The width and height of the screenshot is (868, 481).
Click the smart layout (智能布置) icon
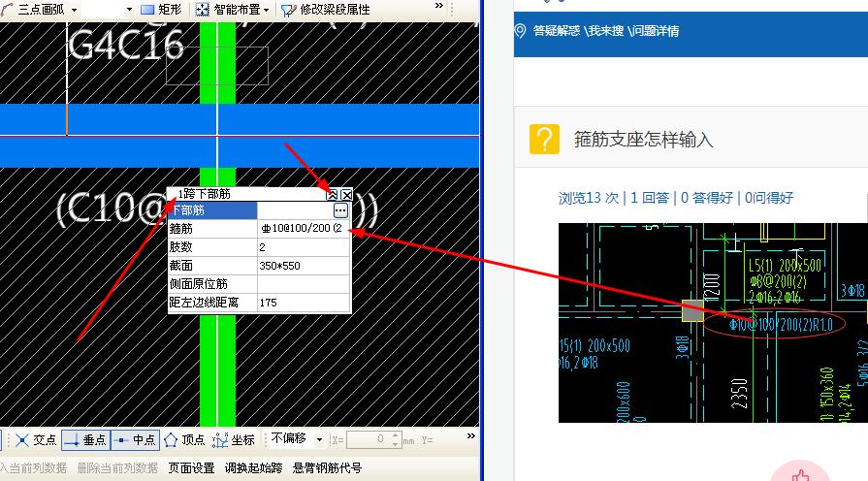pyautogui.click(x=202, y=10)
